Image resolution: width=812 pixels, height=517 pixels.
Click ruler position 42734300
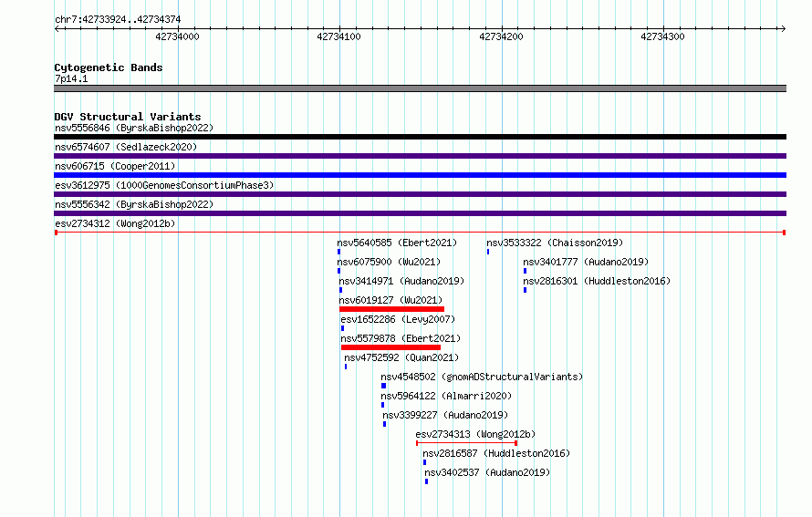[663, 36]
